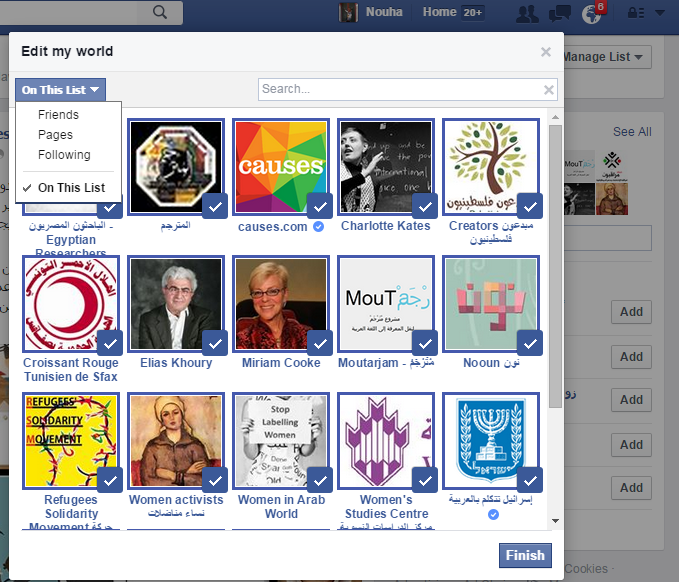The width and height of the screenshot is (679, 582).
Task: Open causes.com name link
Action: pos(272,226)
